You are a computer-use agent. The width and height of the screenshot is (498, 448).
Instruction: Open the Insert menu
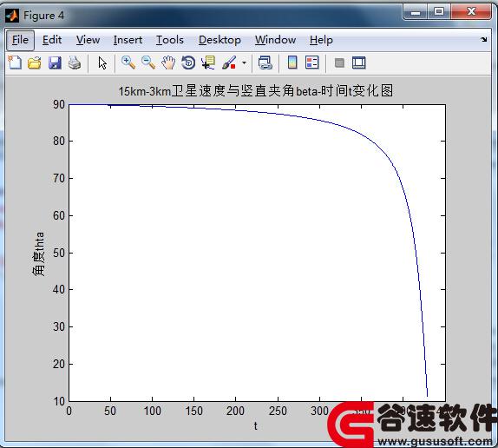128,40
